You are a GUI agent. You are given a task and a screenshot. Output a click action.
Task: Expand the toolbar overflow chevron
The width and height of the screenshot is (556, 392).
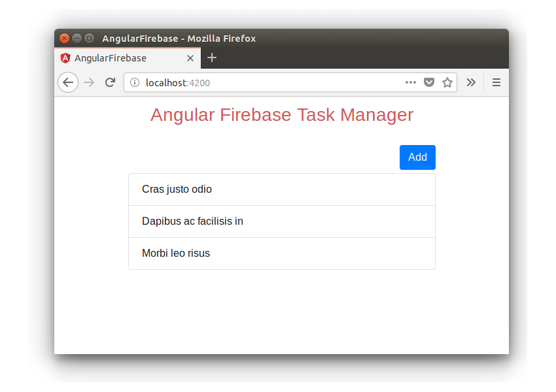(471, 82)
